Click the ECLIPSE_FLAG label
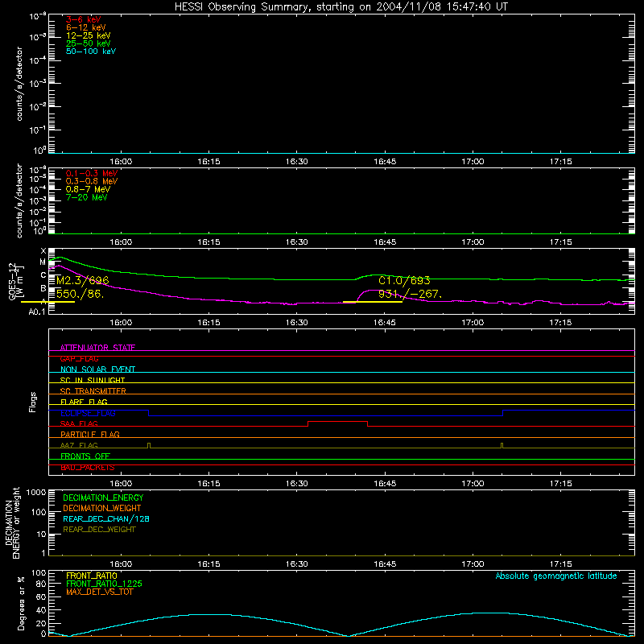The image size is (644, 644). [88, 413]
